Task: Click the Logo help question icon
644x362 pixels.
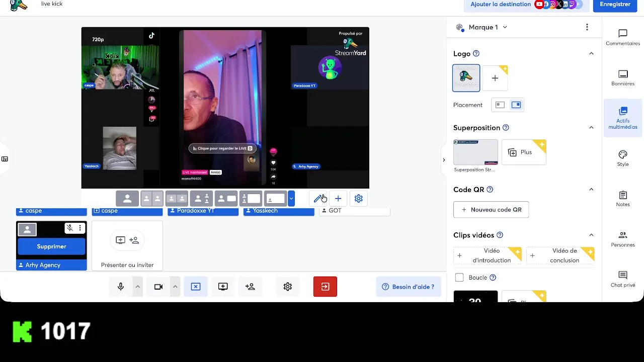Action: pyautogui.click(x=476, y=54)
